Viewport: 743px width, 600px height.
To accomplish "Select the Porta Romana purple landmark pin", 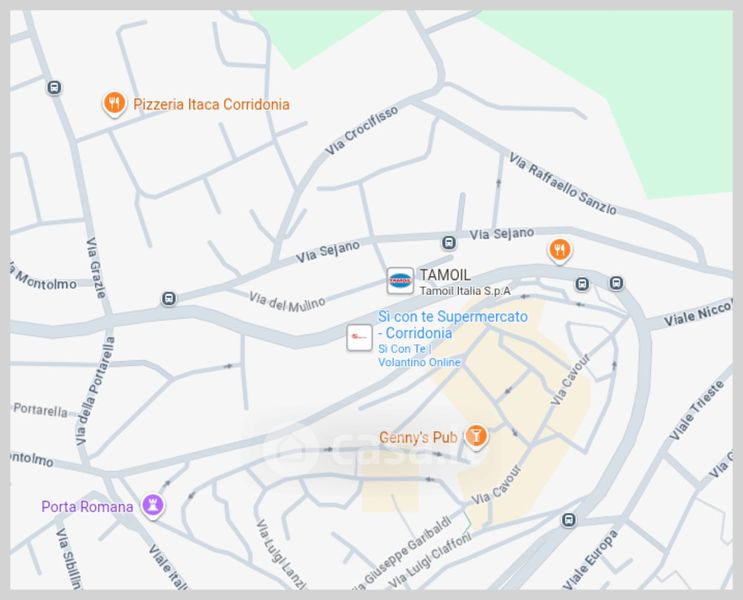I will pos(153,506).
